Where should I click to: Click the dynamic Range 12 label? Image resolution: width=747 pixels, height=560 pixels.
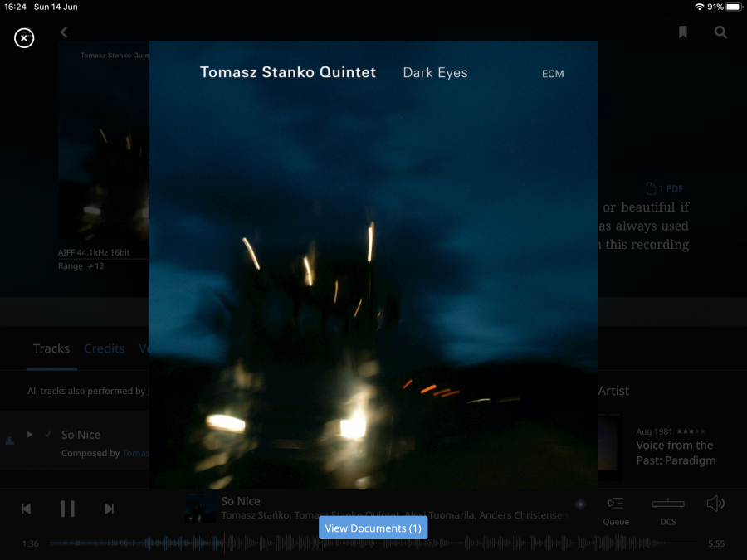click(81, 266)
